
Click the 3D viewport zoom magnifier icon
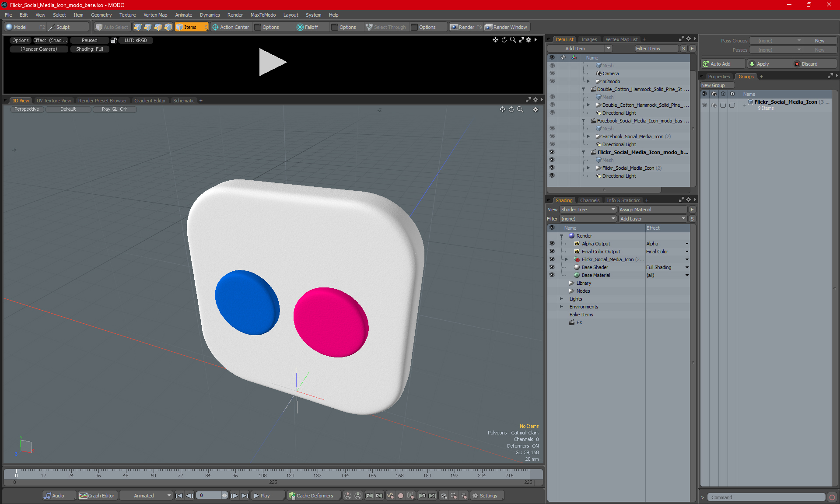click(x=520, y=109)
